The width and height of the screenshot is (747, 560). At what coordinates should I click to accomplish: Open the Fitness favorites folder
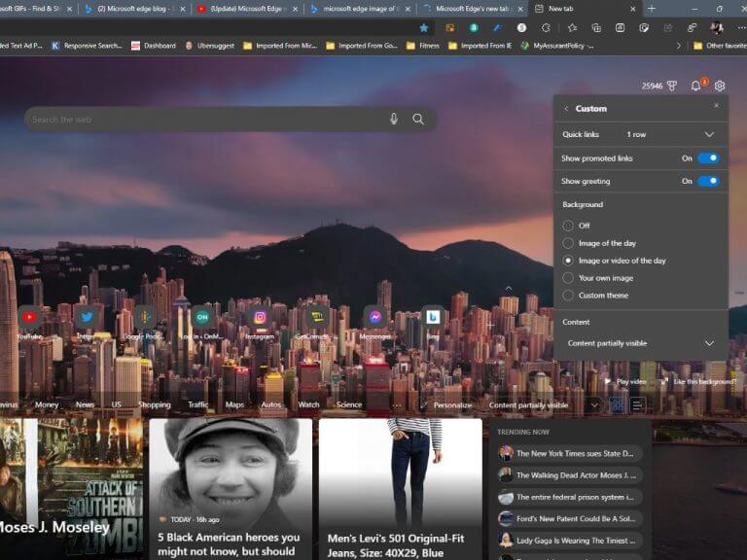pyautogui.click(x=422, y=46)
